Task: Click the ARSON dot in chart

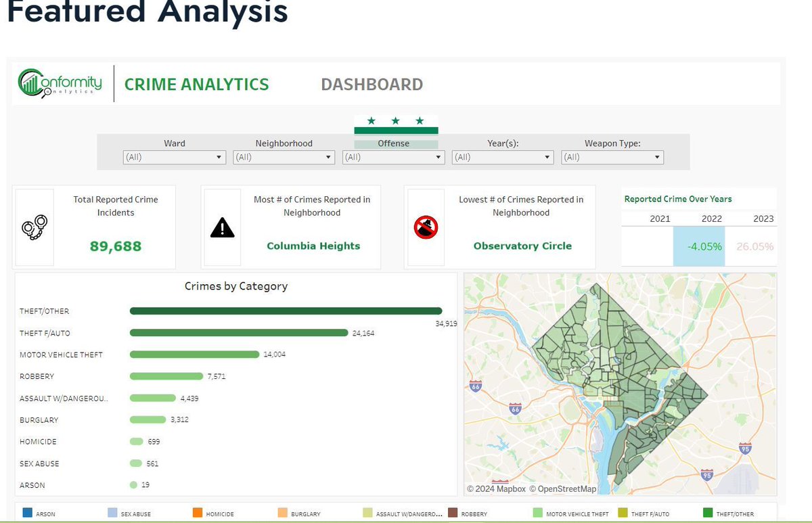Action: point(133,485)
